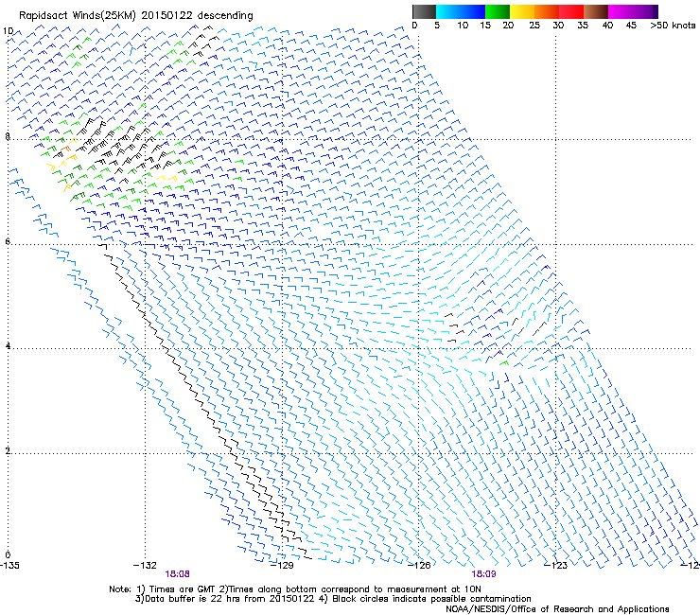Click the longitude label '-132'
This screenshot has height=615, width=700.
pos(145,566)
